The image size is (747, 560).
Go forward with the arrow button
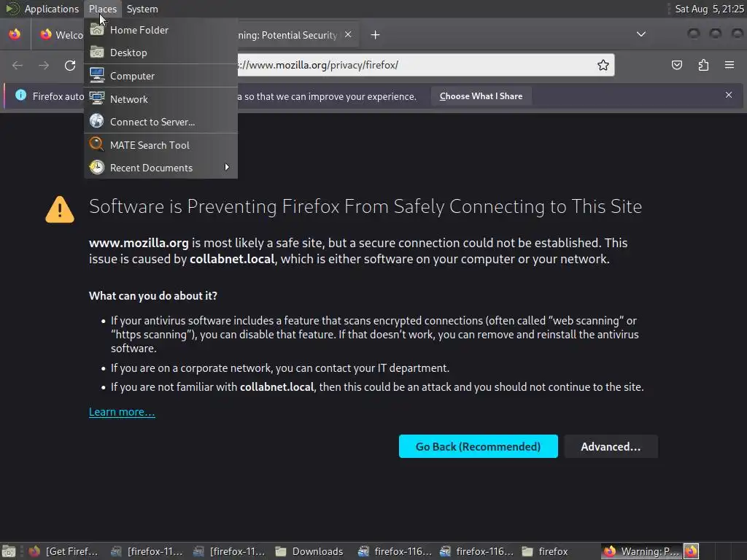click(x=44, y=65)
